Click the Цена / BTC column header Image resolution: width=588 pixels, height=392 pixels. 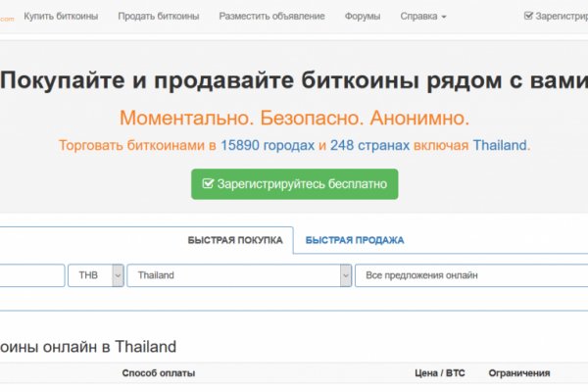pos(440,373)
